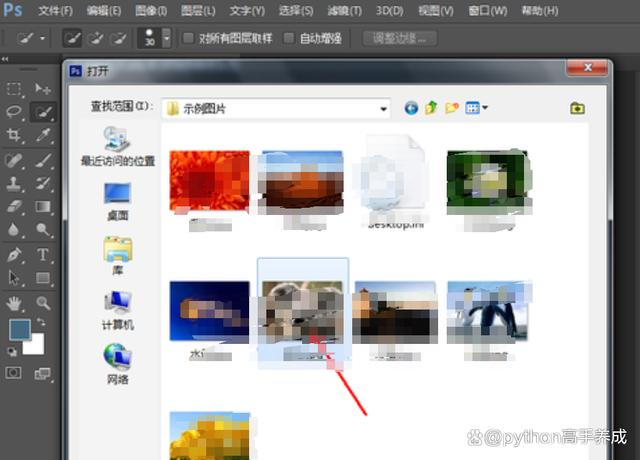Choose the Pen tool
The width and height of the screenshot is (640, 460).
15,254
